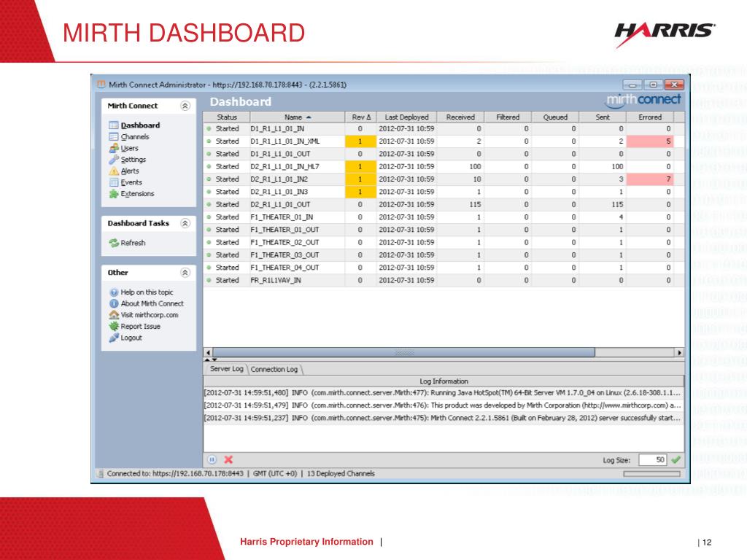
Task: Click the Mirth Connect window title bar icon
Action: coord(101,85)
